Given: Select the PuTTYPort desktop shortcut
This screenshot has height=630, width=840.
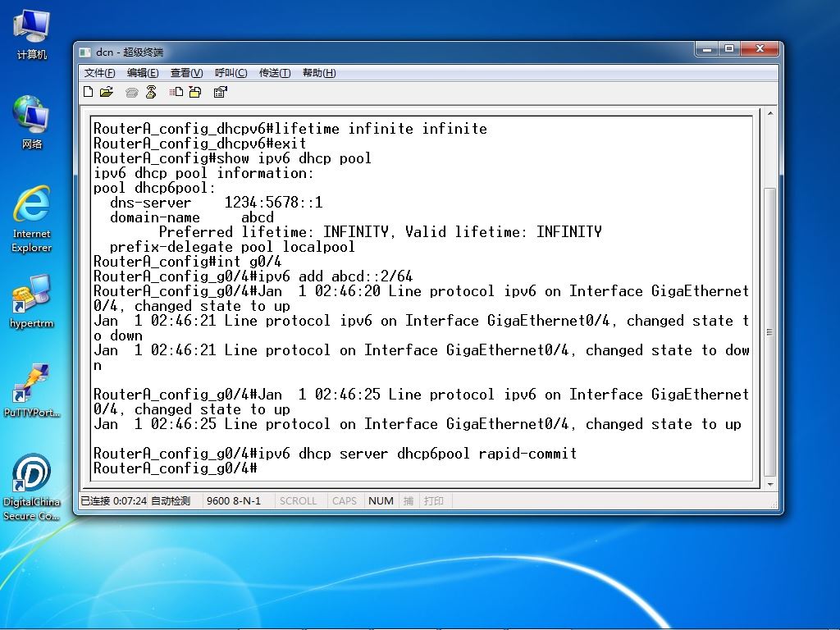Looking at the screenshot, I should click(32, 391).
